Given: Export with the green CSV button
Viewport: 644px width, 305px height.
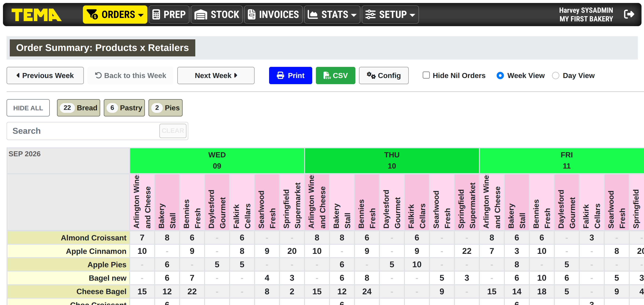Looking at the screenshot, I should click(x=335, y=75).
